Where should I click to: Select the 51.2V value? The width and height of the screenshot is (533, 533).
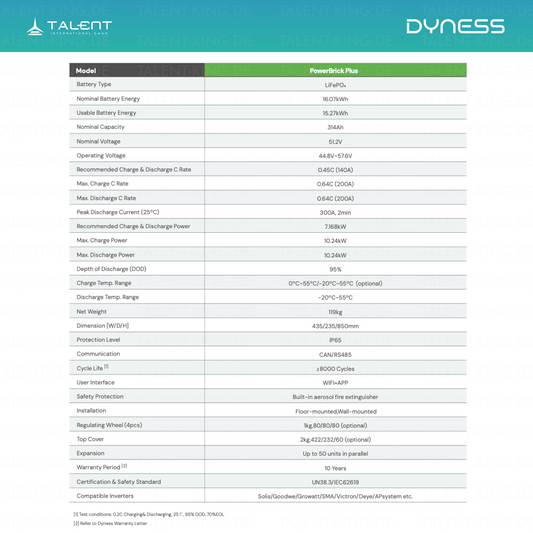(335, 142)
